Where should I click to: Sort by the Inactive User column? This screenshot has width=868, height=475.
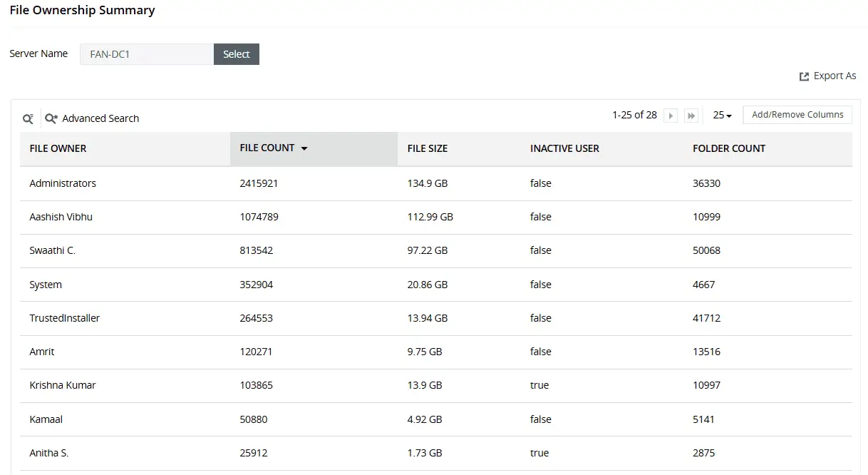point(564,148)
